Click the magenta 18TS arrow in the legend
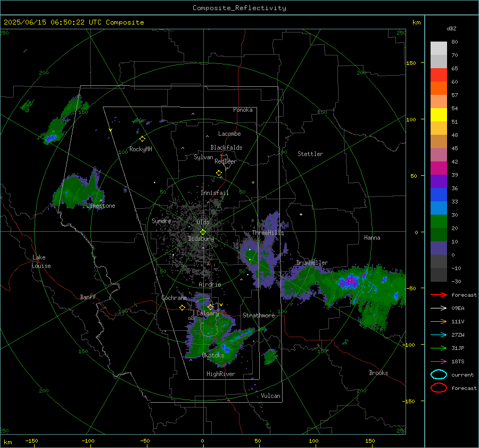 click(x=439, y=362)
